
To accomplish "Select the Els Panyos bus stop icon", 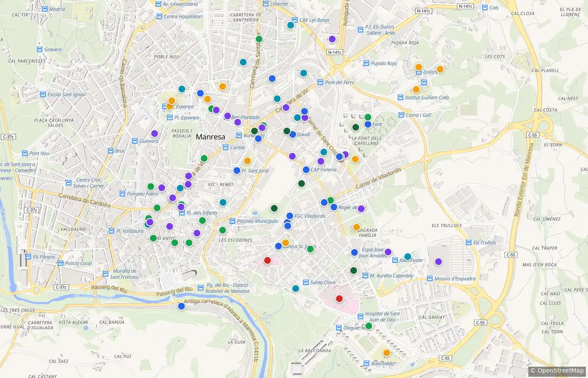I will pos(28,257).
